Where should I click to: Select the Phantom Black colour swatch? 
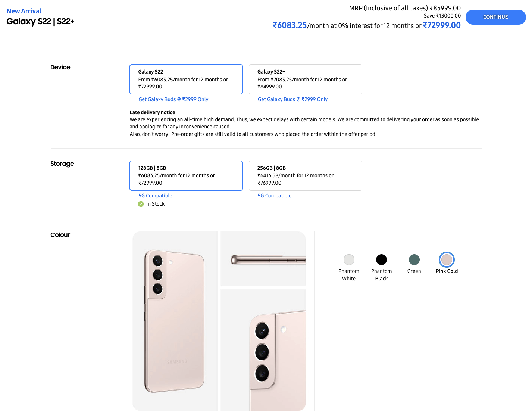click(x=381, y=259)
